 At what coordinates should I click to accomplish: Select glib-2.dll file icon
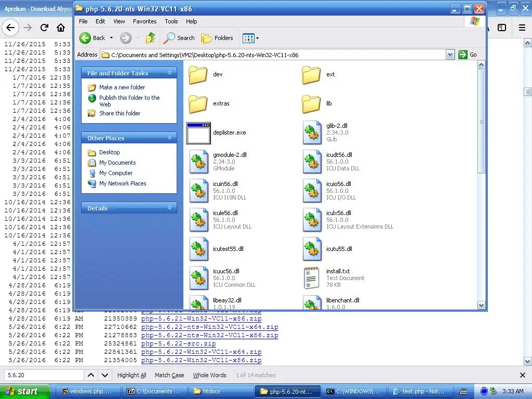[x=312, y=132]
